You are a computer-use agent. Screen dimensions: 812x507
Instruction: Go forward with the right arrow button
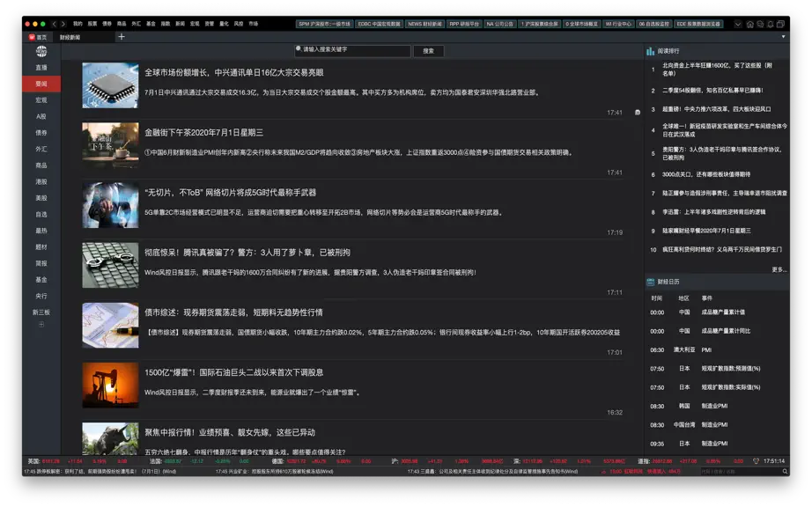(x=63, y=24)
